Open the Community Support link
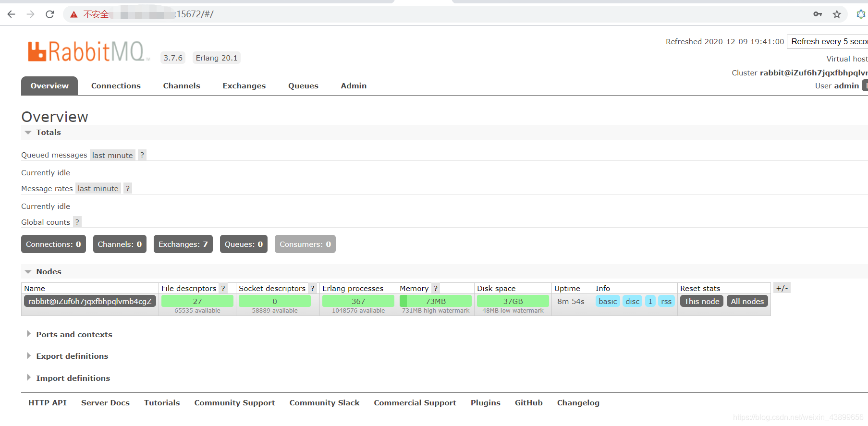The height and width of the screenshot is (426, 868). tap(234, 402)
